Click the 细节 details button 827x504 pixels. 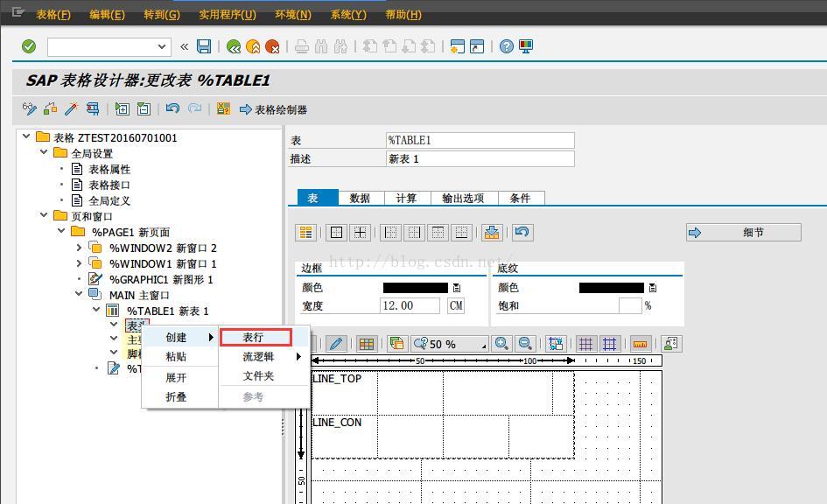tap(744, 233)
